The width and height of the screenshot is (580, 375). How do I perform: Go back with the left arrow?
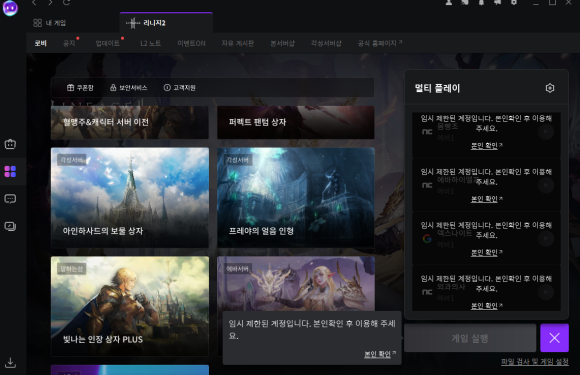[34, 3]
